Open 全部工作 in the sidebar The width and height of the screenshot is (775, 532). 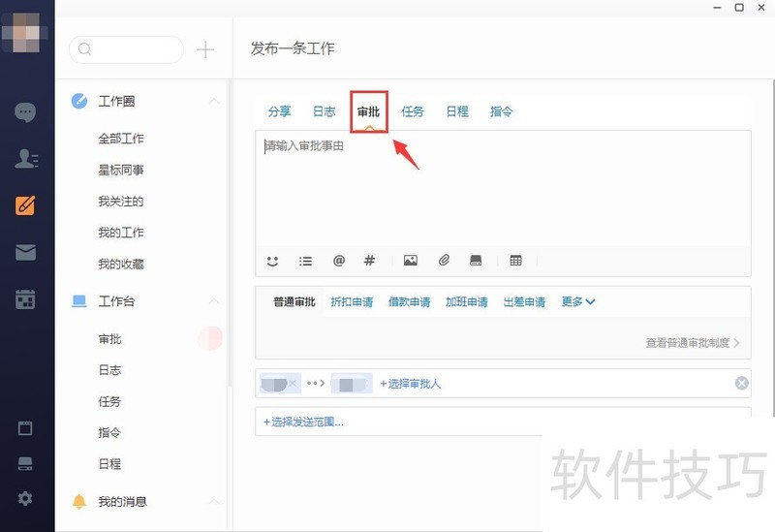121,139
